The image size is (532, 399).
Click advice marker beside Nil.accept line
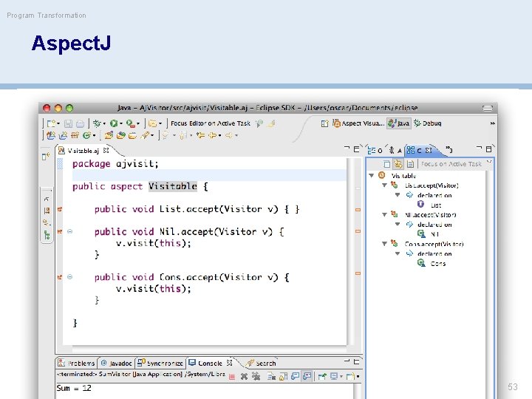[60, 231]
